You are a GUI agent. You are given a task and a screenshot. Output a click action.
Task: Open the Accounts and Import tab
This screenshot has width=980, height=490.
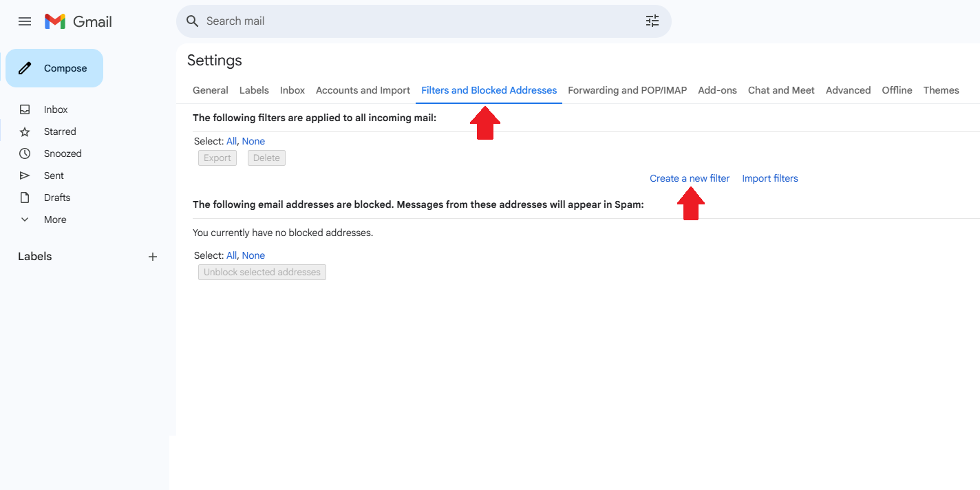coord(363,90)
